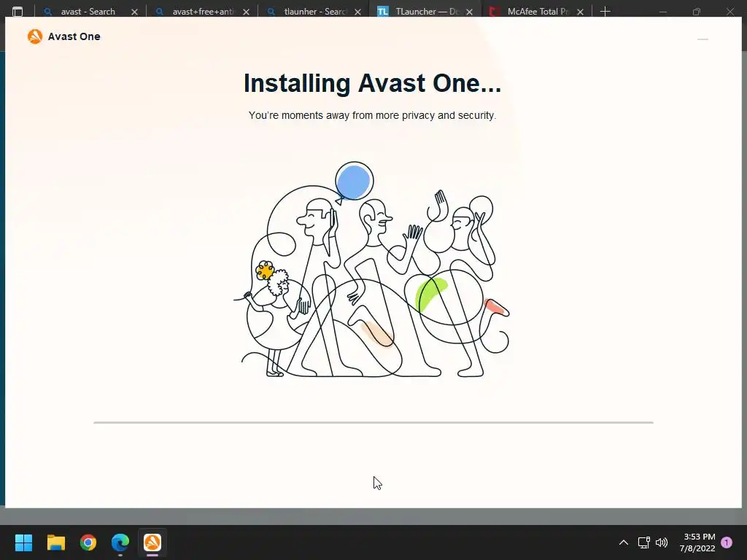Close the TLauncher browser tab
The image size is (747, 560).
pyautogui.click(x=469, y=12)
